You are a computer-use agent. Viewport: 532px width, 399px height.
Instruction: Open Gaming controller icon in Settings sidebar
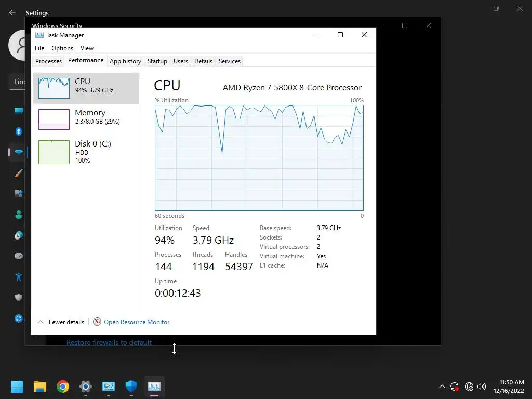19,256
